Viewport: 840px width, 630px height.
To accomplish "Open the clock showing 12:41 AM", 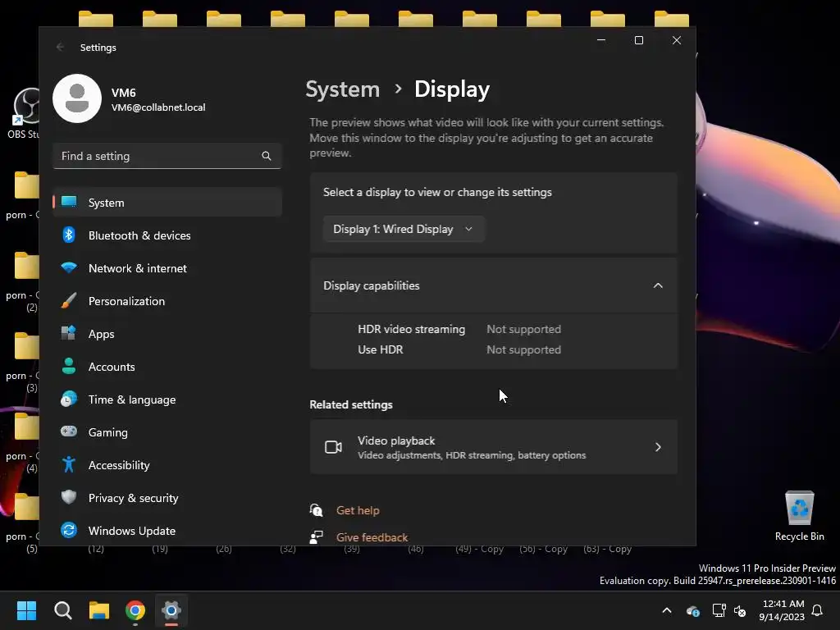I will pos(782,610).
